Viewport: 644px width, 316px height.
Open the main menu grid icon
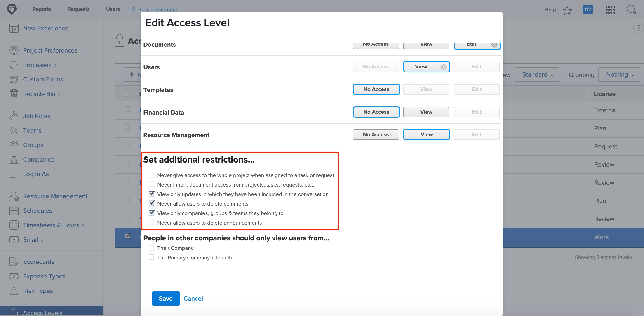pyautogui.click(x=610, y=10)
